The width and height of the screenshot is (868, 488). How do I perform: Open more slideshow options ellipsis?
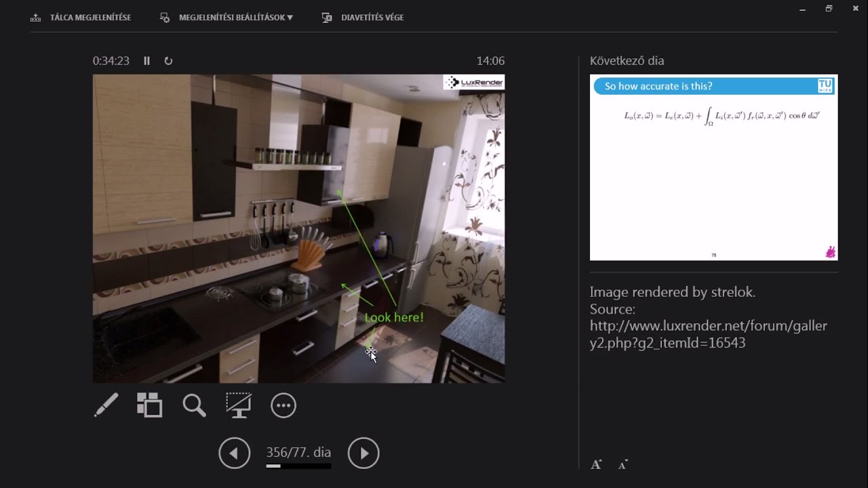[x=283, y=405]
